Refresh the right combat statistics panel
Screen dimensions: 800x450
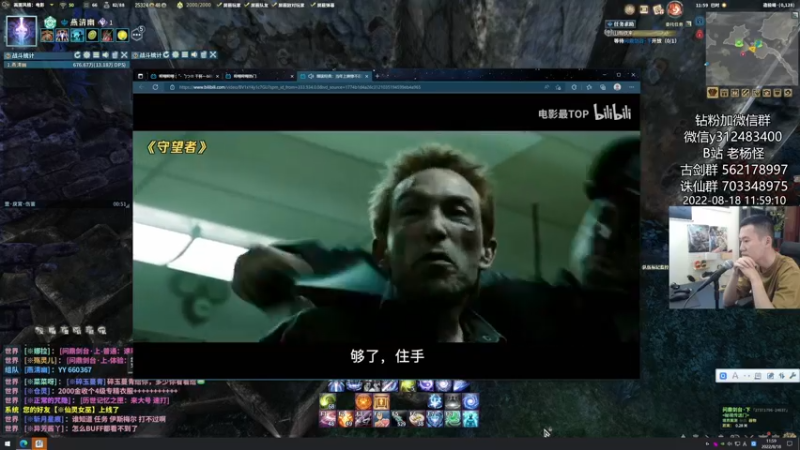(x=166, y=55)
